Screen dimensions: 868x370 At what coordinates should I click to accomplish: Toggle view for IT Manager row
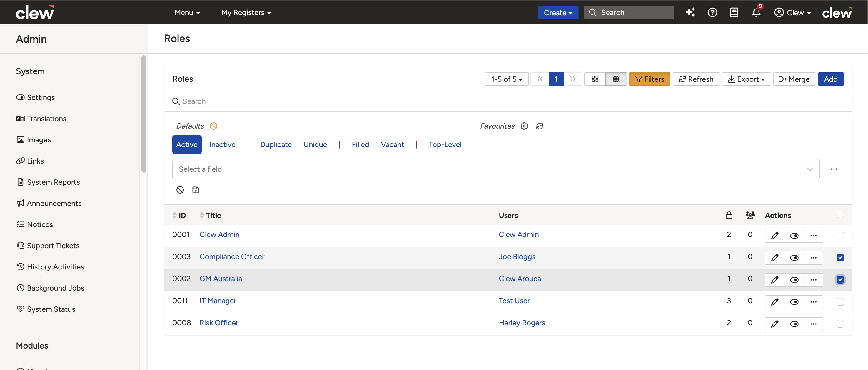pos(794,302)
